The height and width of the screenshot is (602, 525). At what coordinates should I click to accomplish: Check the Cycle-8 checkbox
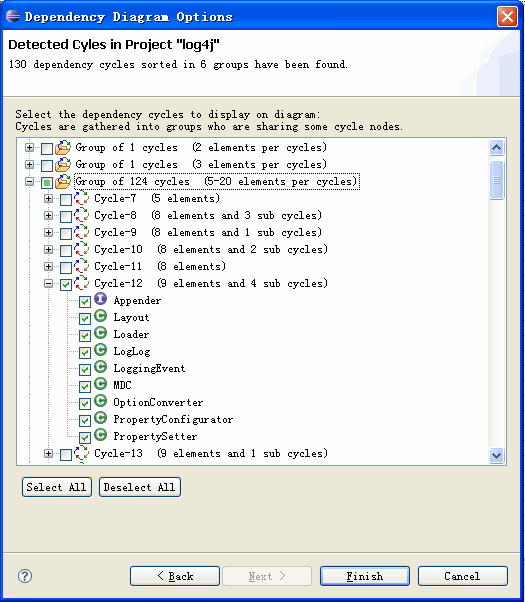[66, 217]
